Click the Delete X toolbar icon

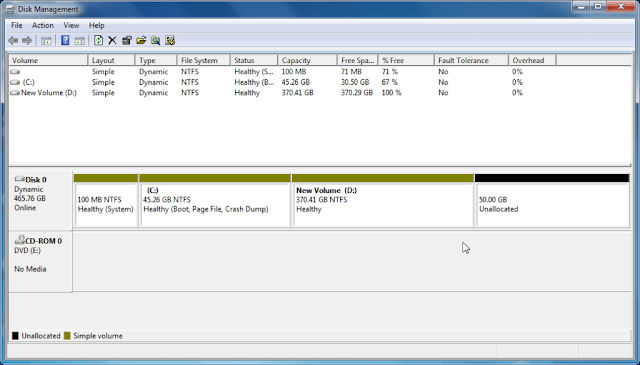pyautogui.click(x=112, y=40)
